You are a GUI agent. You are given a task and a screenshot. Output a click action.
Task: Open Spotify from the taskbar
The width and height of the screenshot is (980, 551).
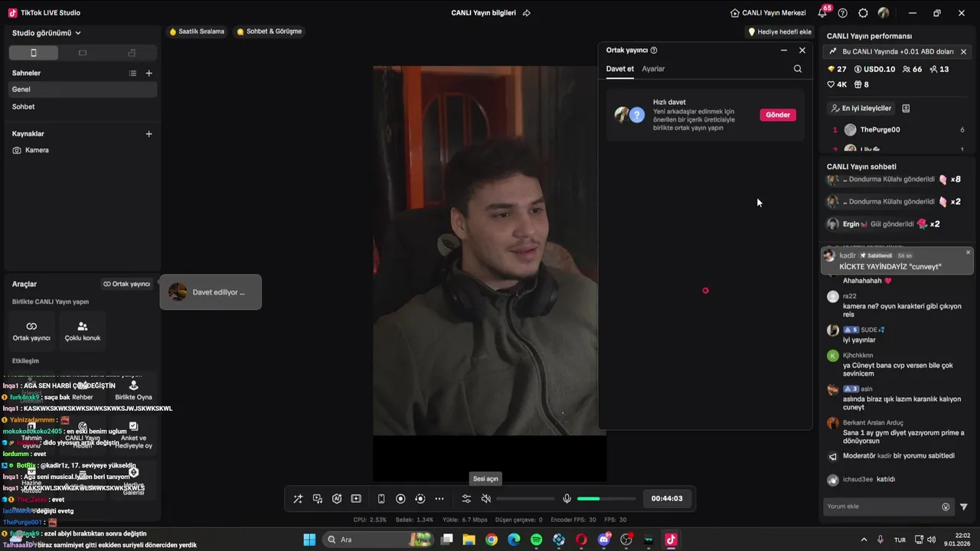[x=536, y=540]
